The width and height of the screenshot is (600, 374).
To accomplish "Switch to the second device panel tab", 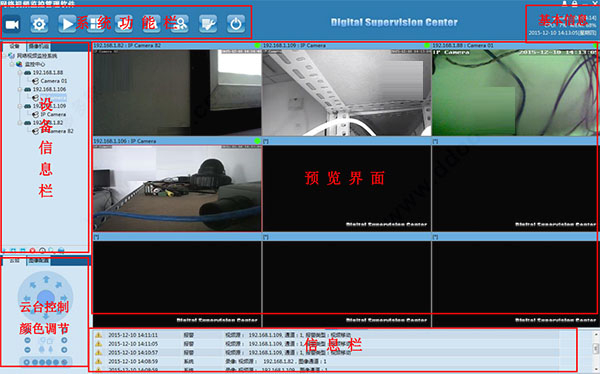I will (x=39, y=47).
